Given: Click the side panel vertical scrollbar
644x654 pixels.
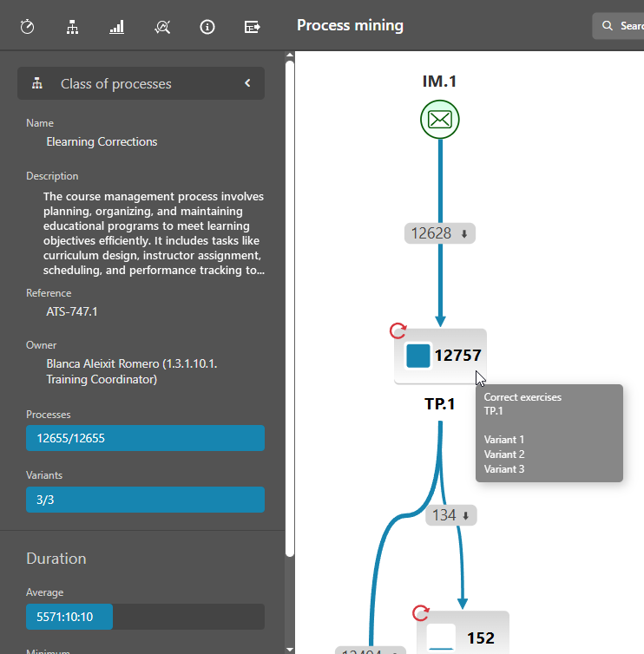Looking at the screenshot, I should pyautogui.click(x=290, y=304).
